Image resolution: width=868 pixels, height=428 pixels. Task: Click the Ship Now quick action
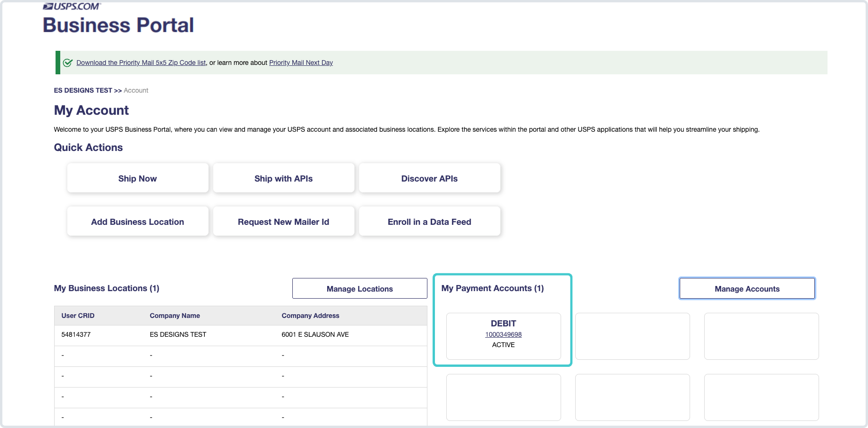tap(137, 178)
